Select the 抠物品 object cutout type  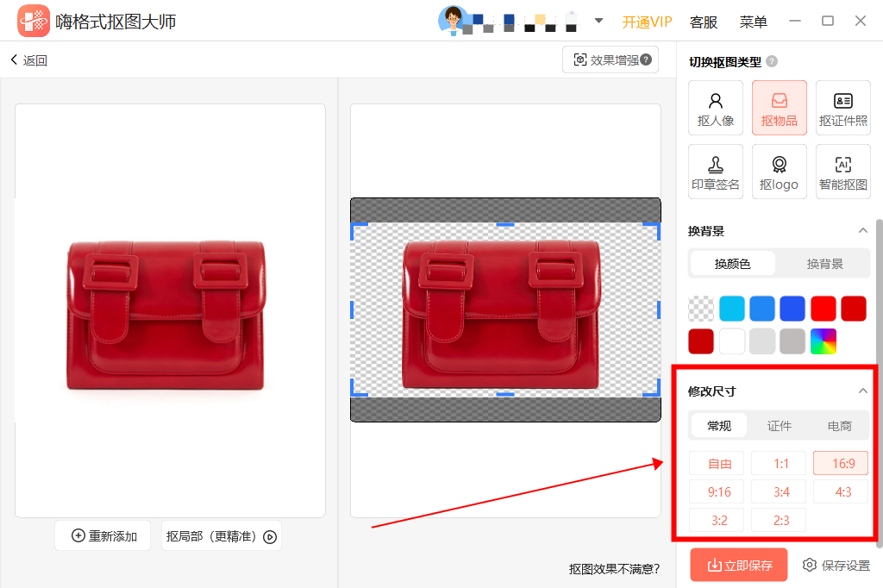pyautogui.click(x=780, y=108)
